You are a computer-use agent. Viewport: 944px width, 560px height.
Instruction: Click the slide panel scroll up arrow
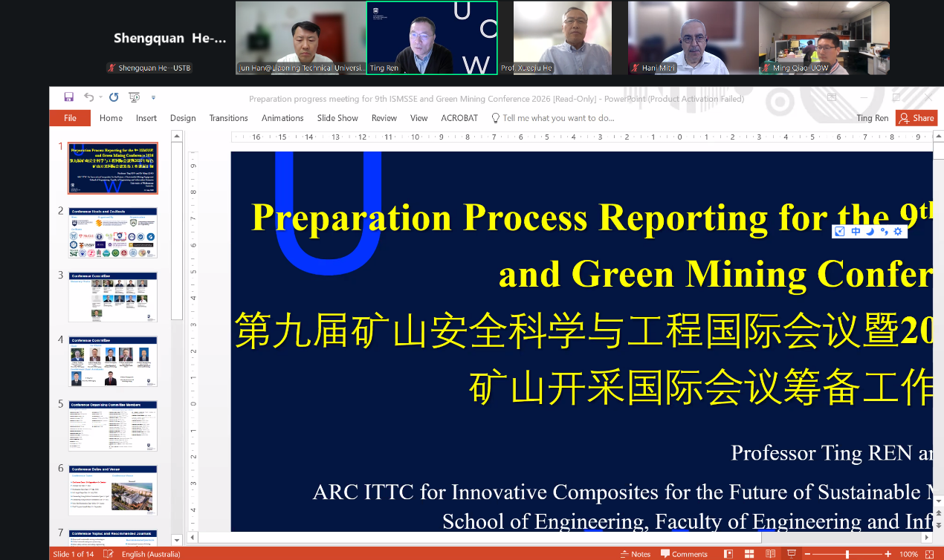click(x=177, y=136)
